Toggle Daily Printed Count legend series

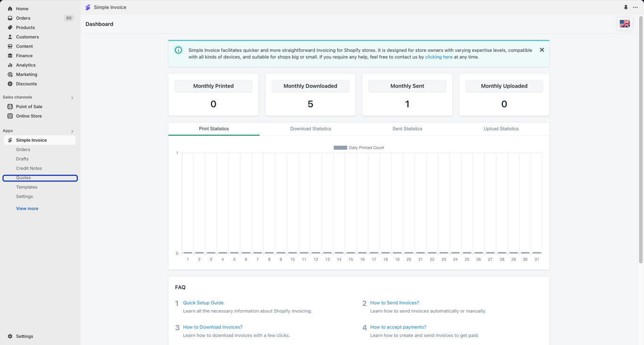pyautogui.click(x=359, y=148)
